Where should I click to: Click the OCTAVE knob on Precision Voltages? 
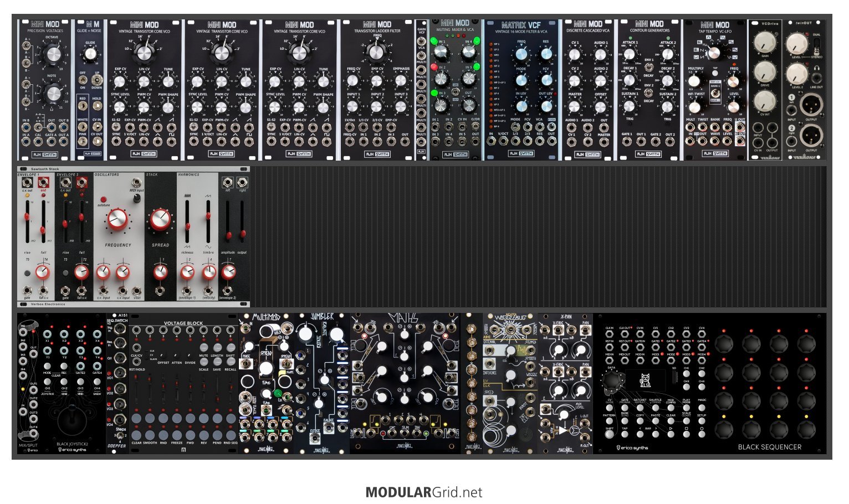pos(53,54)
